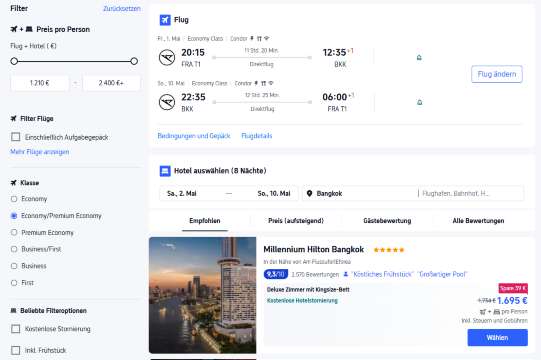The width and height of the screenshot is (541, 360).
Task: Switch to the Empfohlen sorting tab
Action: click(x=205, y=221)
